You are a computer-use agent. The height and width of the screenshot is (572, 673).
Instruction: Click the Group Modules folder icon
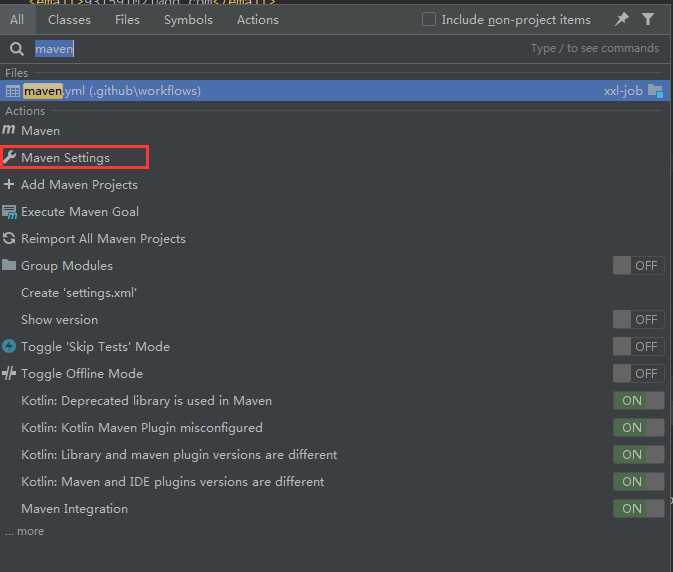tap(9, 265)
